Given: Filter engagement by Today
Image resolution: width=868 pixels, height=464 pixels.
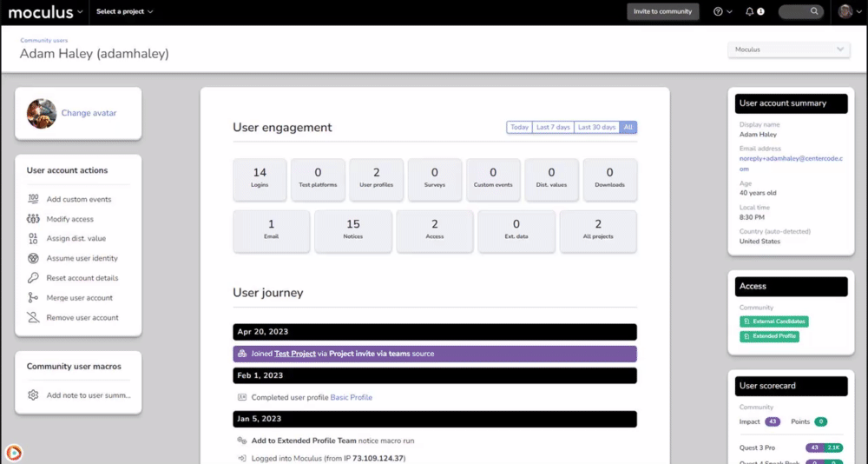Looking at the screenshot, I should click(x=519, y=127).
